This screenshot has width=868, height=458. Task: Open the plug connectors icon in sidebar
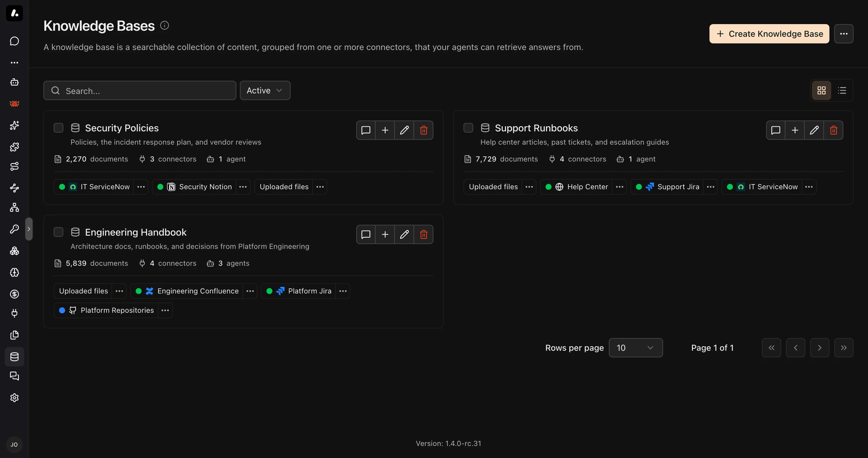point(14,313)
